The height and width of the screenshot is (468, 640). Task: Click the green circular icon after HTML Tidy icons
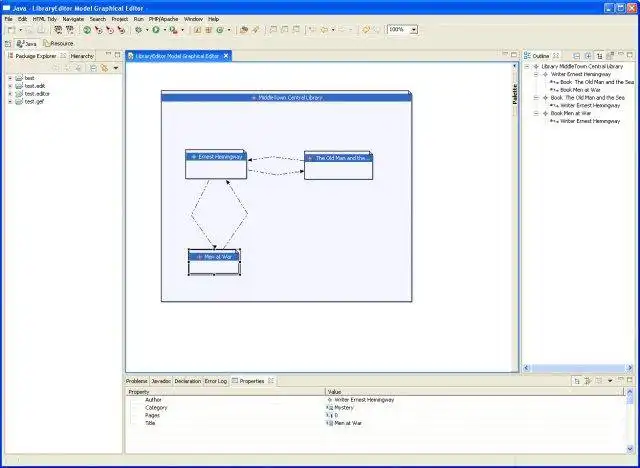tap(87, 30)
